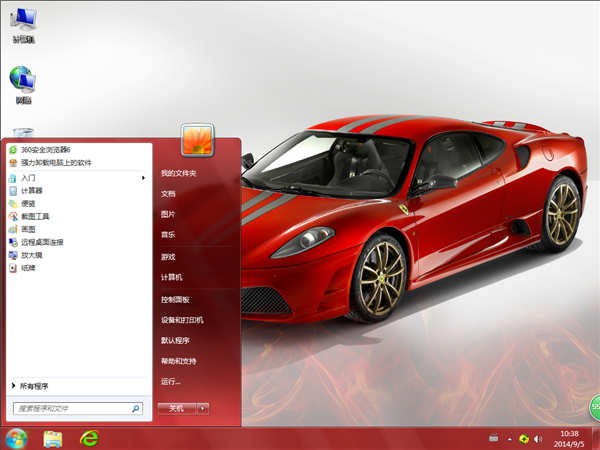This screenshot has width=600, height=450.
Task: Click the Internet Explorer taskbar icon
Action: (90, 438)
